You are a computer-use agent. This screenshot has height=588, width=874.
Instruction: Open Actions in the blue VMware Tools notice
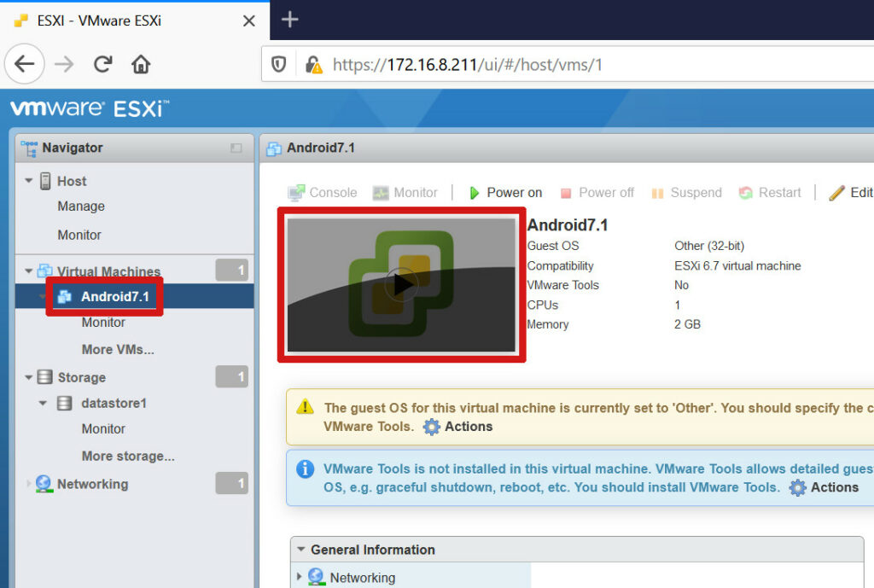coord(824,487)
